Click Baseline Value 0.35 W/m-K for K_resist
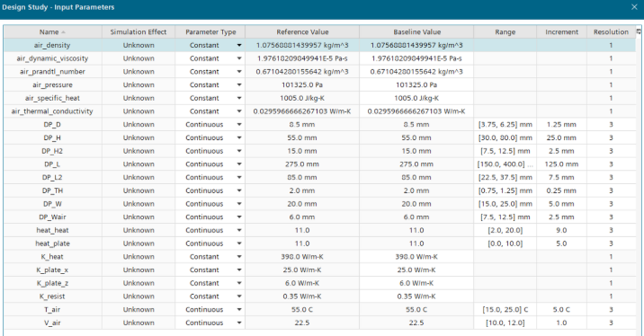Screen dimensions: 644x336 pyautogui.click(x=416, y=296)
